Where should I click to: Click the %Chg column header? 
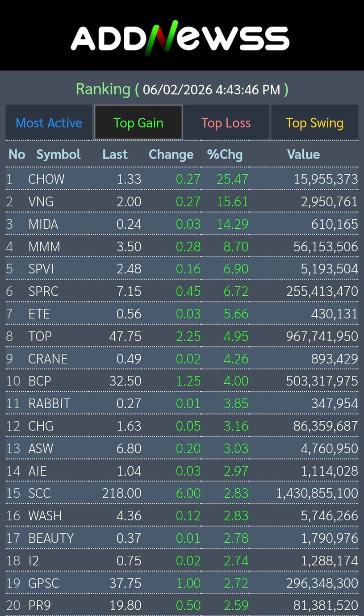tap(225, 155)
